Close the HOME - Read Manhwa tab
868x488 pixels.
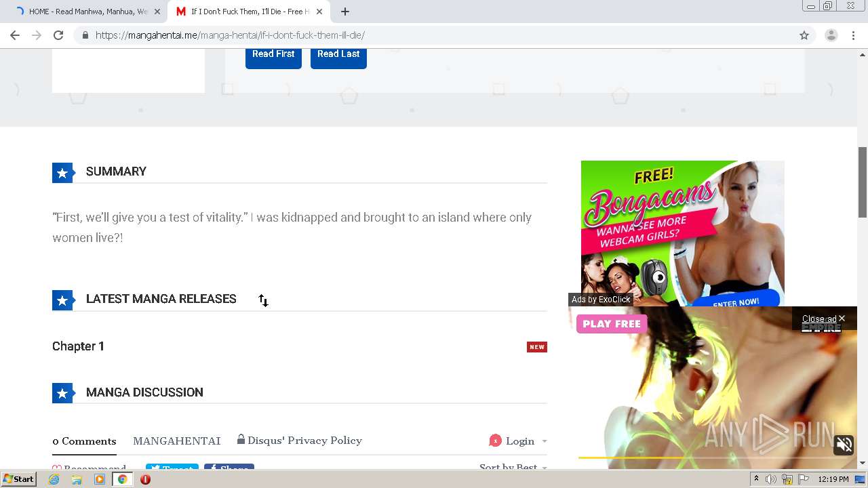(157, 12)
